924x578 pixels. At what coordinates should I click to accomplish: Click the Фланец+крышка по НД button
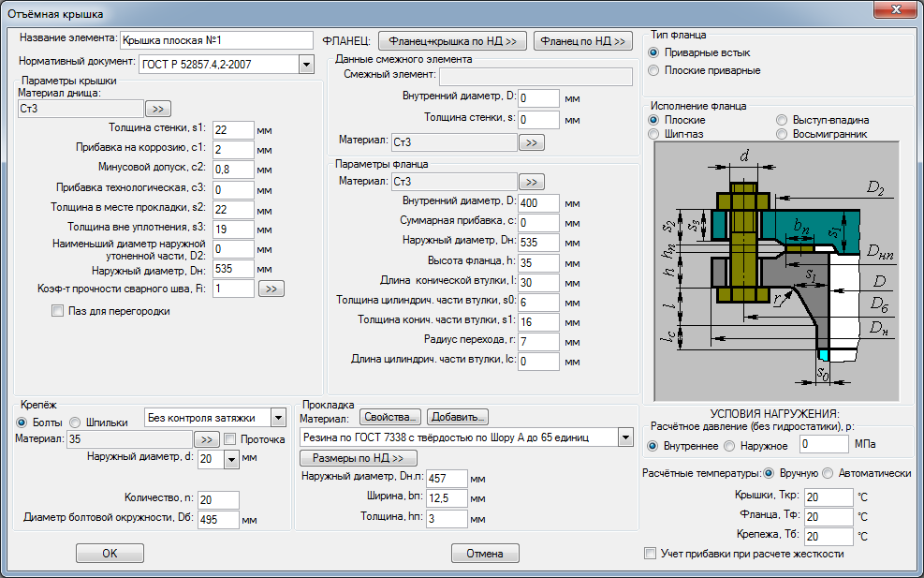coord(452,41)
